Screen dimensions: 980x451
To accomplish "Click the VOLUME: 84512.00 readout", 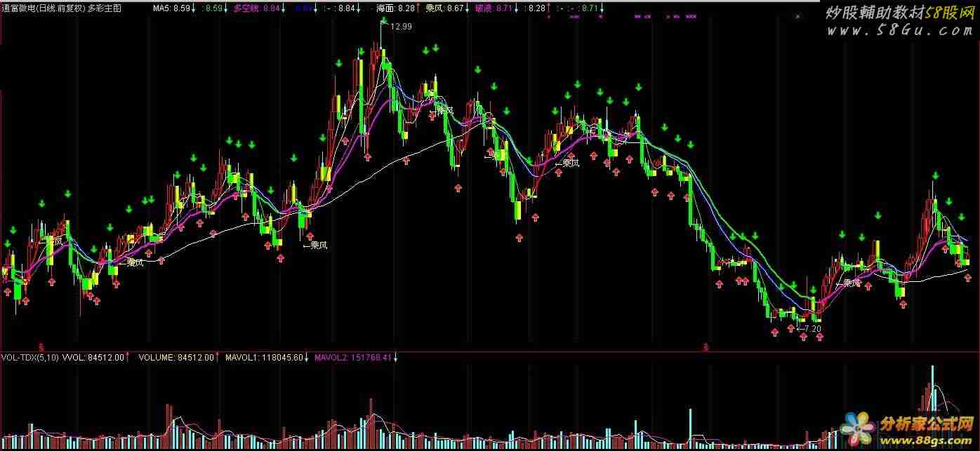I will [176, 357].
